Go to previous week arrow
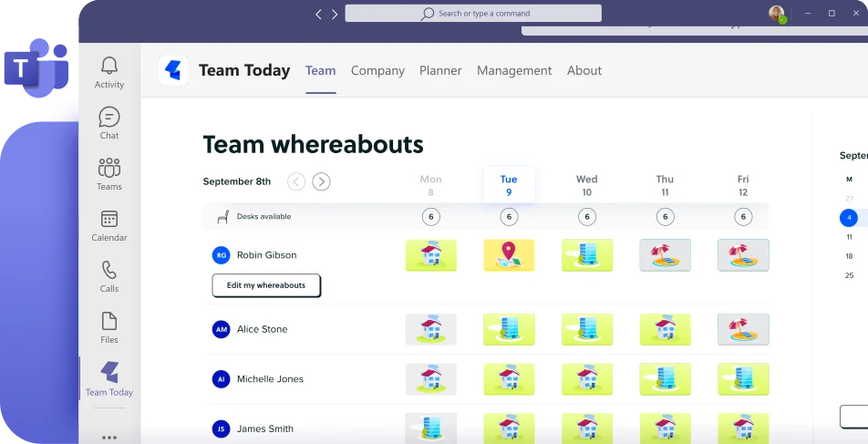This screenshot has width=868, height=444. pos(296,181)
